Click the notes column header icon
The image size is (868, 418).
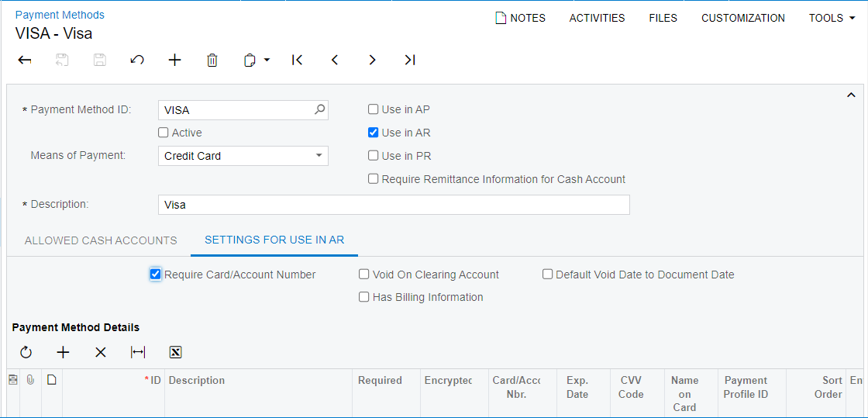click(51, 380)
